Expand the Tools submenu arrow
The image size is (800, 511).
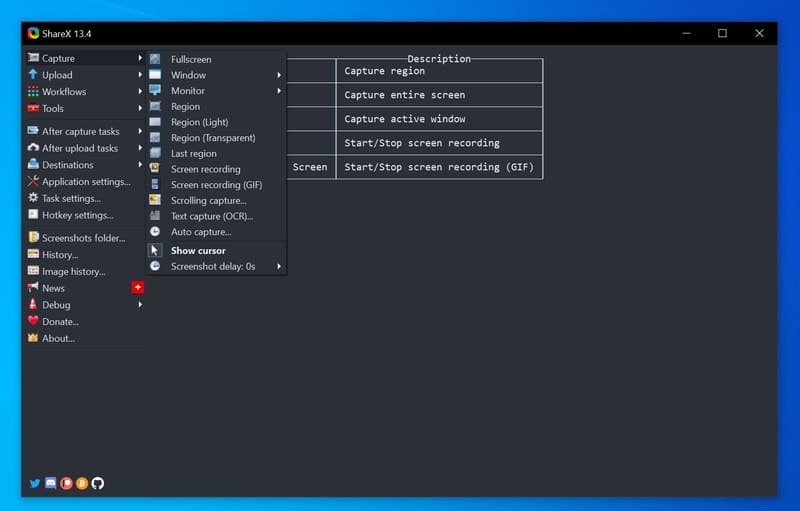click(x=140, y=109)
